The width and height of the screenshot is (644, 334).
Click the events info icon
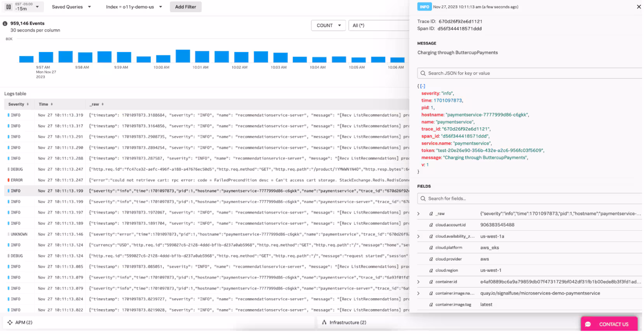point(5,23)
